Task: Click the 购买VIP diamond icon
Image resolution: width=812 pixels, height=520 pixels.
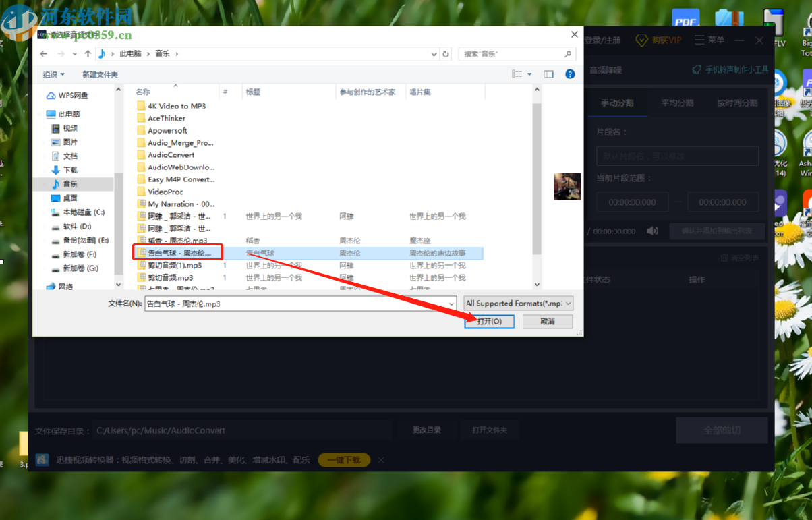Action: [641, 40]
